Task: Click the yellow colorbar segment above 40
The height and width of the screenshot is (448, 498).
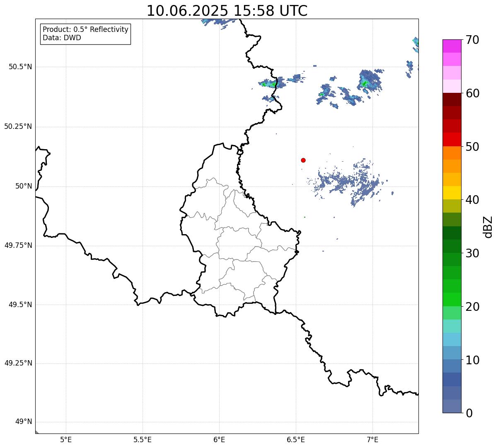Action: coord(452,193)
